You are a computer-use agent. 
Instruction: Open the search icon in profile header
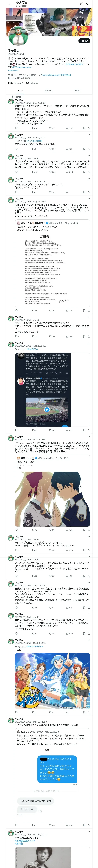coord(88,4)
